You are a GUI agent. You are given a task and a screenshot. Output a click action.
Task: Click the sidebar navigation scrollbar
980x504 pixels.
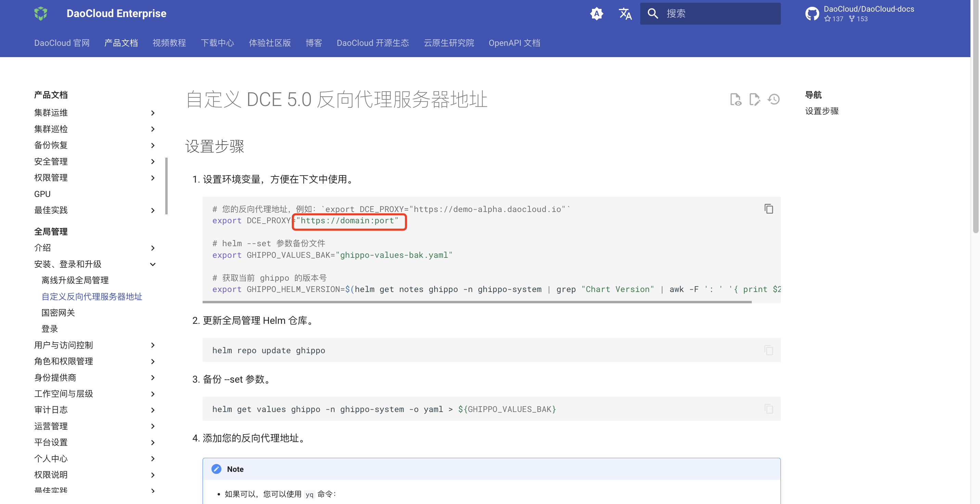click(166, 186)
